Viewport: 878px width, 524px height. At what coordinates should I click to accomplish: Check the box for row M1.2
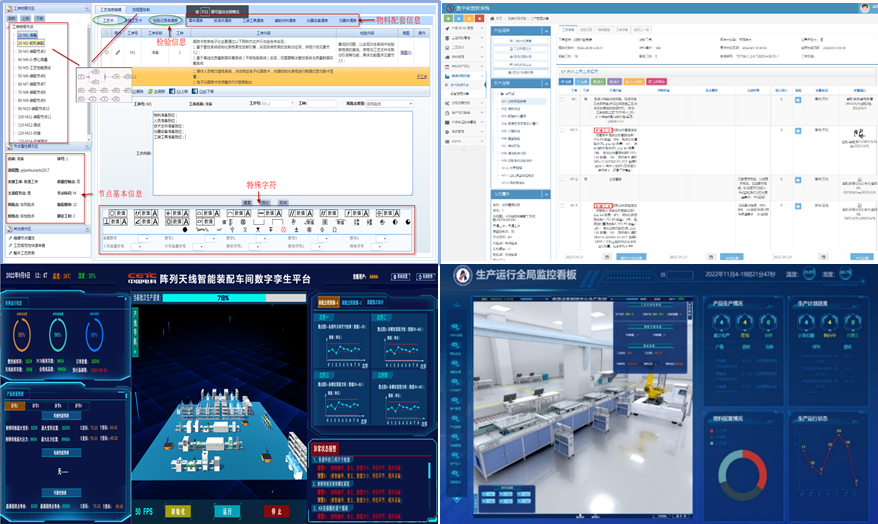tap(562, 180)
